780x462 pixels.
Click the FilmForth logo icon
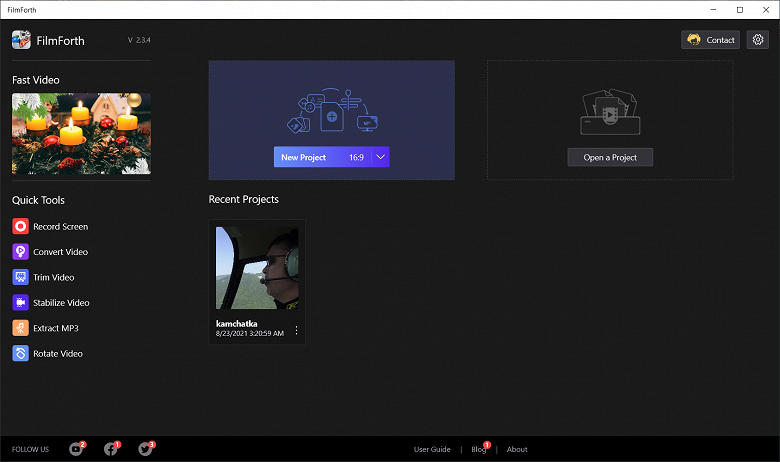[x=21, y=40]
